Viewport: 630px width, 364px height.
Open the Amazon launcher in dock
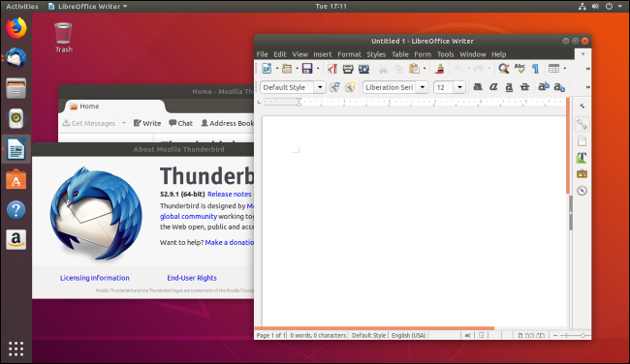click(16, 239)
